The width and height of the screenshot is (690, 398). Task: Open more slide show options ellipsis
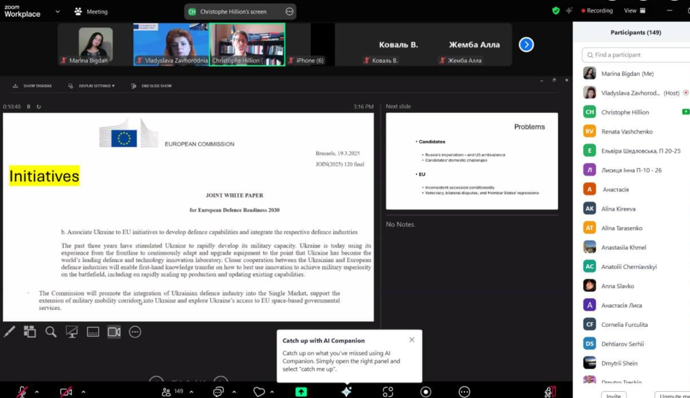[135, 332]
